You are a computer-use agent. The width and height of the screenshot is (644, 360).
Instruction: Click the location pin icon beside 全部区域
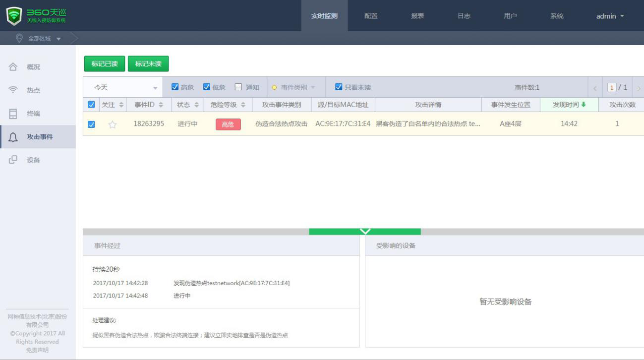pyautogui.click(x=19, y=38)
